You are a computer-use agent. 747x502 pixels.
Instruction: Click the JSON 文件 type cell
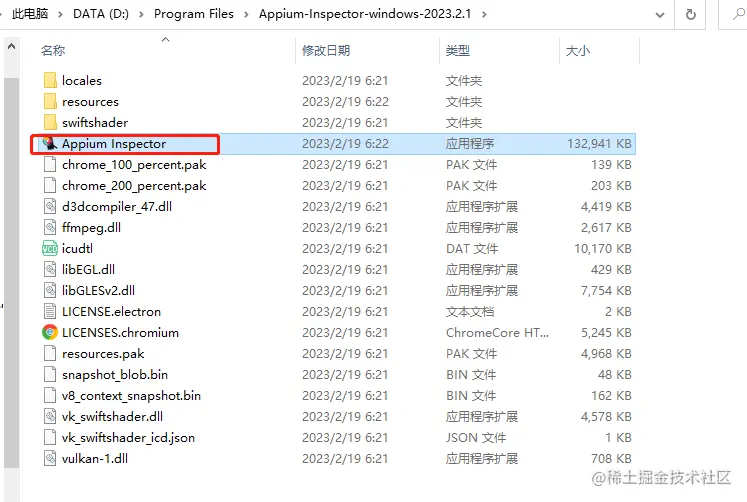click(x=476, y=437)
